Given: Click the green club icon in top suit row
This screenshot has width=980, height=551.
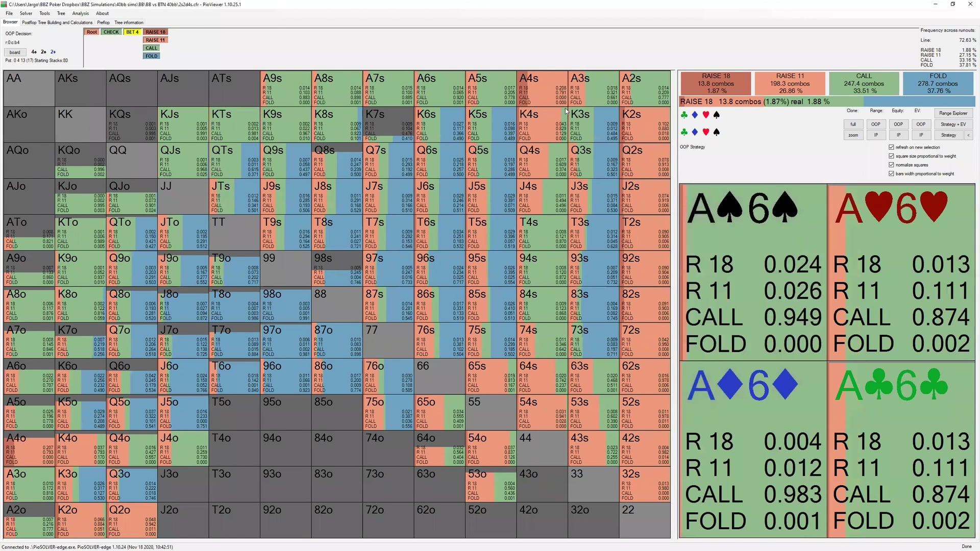Looking at the screenshot, I should coord(684,115).
